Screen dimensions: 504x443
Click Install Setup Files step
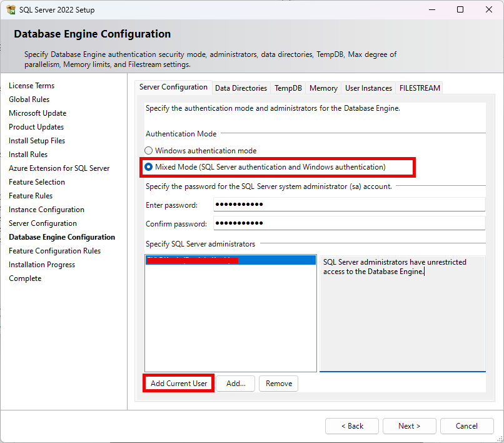[x=37, y=141]
